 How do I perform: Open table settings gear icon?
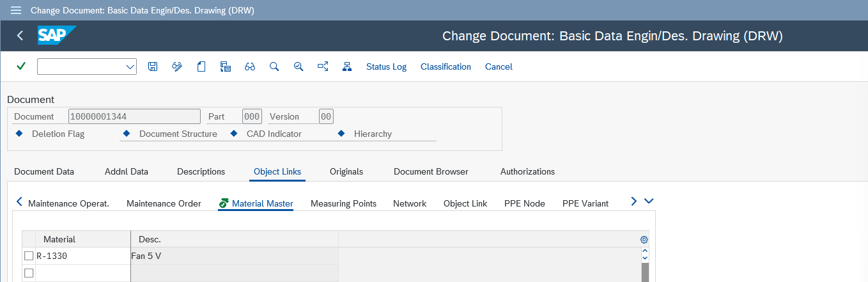(x=644, y=240)
